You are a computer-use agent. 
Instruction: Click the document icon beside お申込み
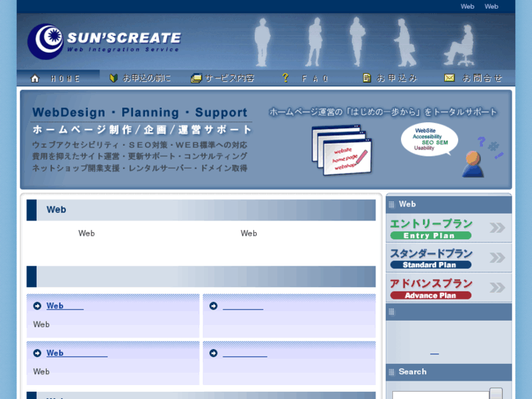(x=367, y=78)
